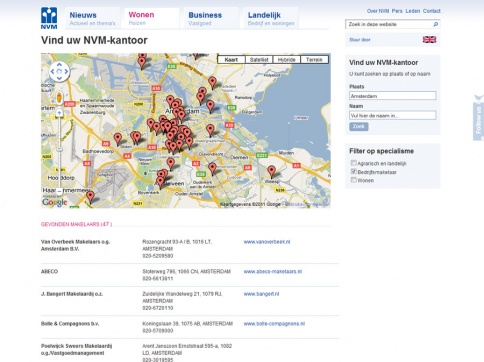Click the Street View pegman icon
The width and height of the screenshot is (484, 362).
coord(59,97)
